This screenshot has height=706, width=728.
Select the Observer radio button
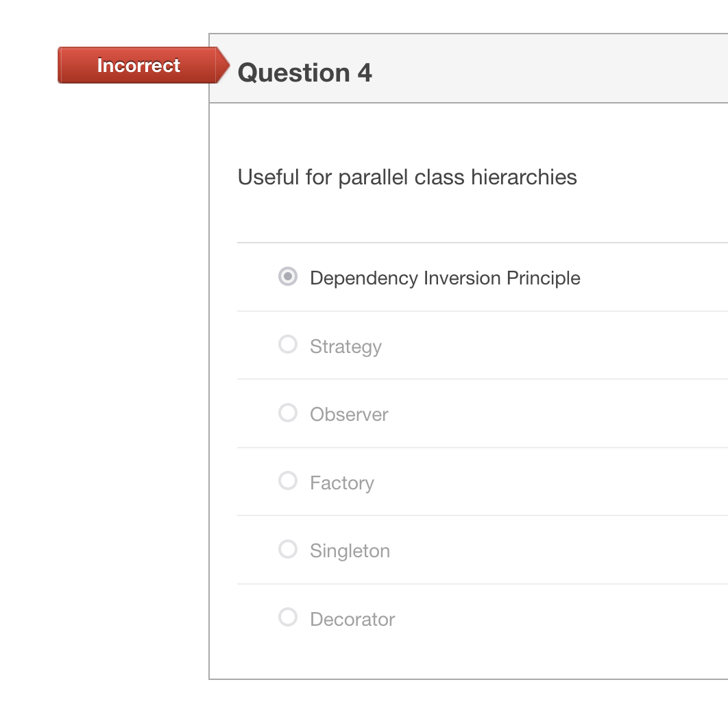tap(287, 412)
